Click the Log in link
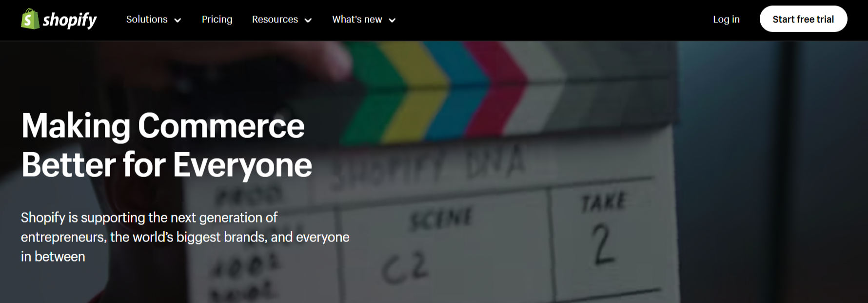 tap(726, 20)
